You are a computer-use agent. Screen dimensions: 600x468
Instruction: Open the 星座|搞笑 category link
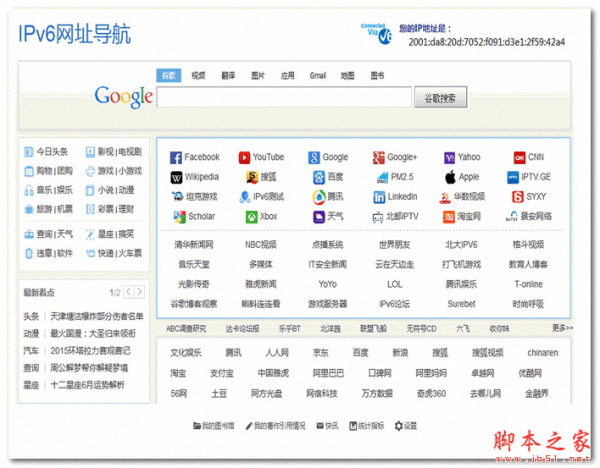pyautogui.click(x=116, y=234)
